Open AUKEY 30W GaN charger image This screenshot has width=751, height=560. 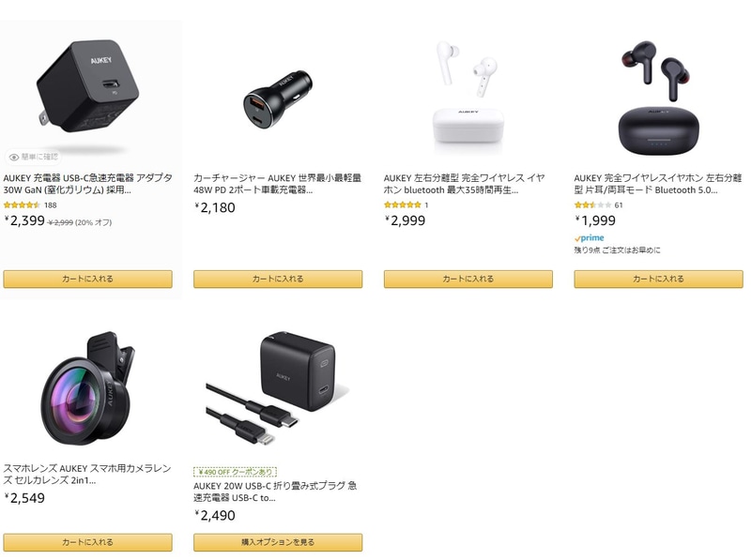pos(87,86)
